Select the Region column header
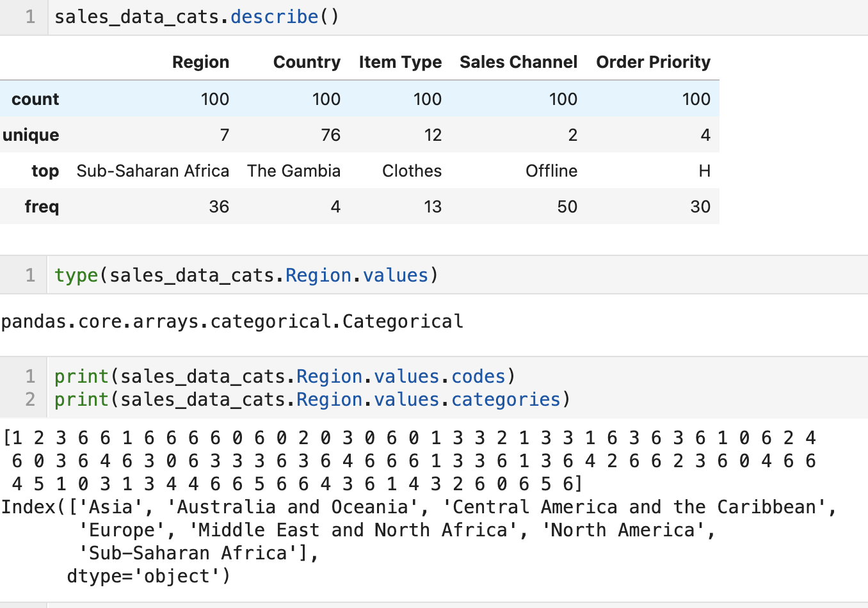868x608 pixels. click(200, 62)
